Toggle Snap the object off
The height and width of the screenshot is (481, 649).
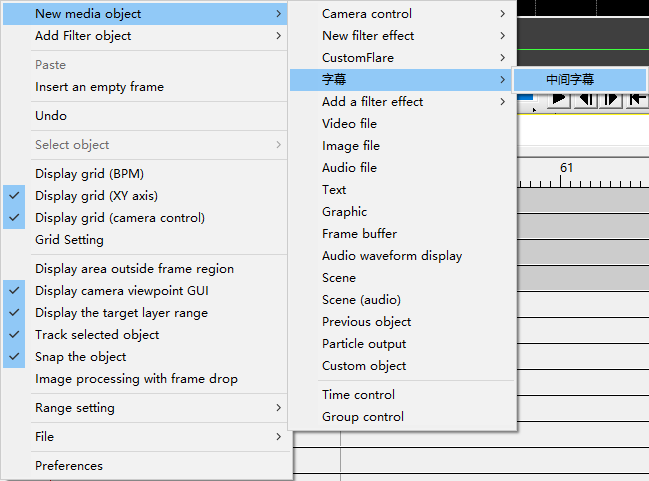pos(80,357)
